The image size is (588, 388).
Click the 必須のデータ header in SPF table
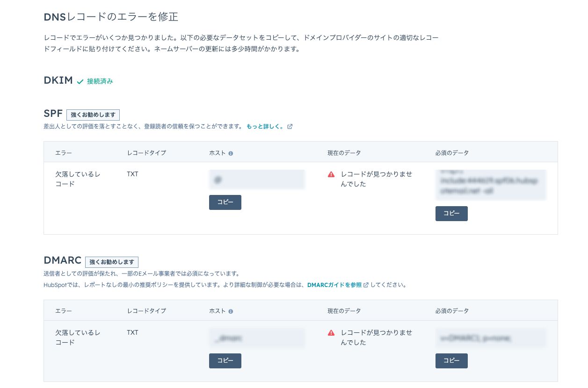pos(452,153)
